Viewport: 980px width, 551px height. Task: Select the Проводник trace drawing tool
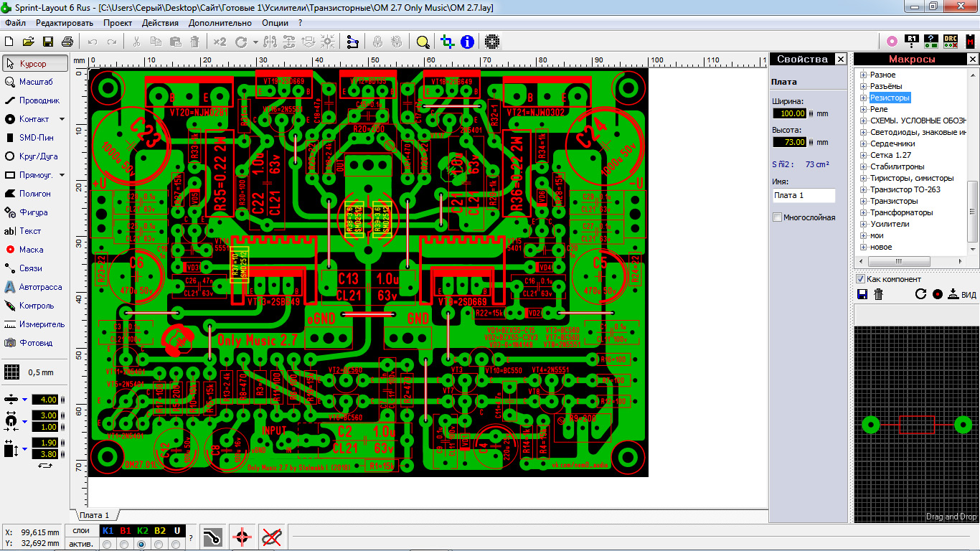pyautogui.click(x=33, y=100)
